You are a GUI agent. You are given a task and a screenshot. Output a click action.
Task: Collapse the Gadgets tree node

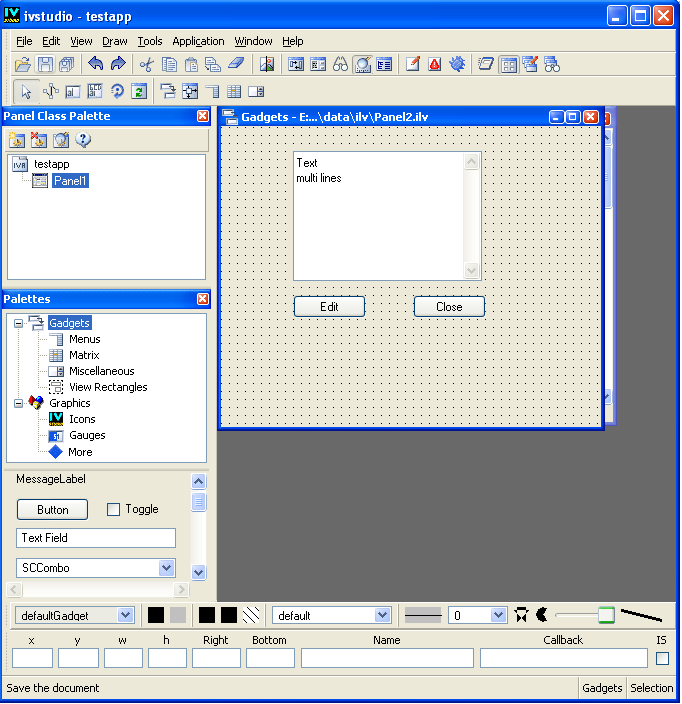pyautogui.click(x=18, y=323)
